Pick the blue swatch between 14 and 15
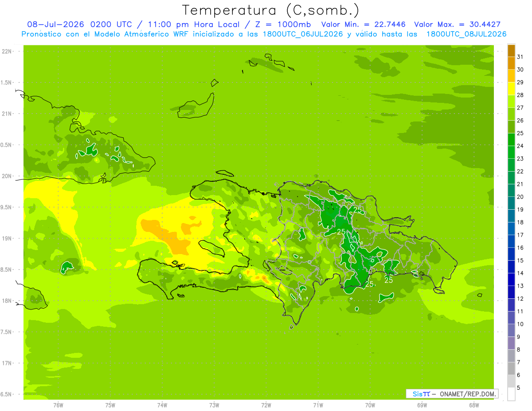The image size is (532, 411). point(511,267)
